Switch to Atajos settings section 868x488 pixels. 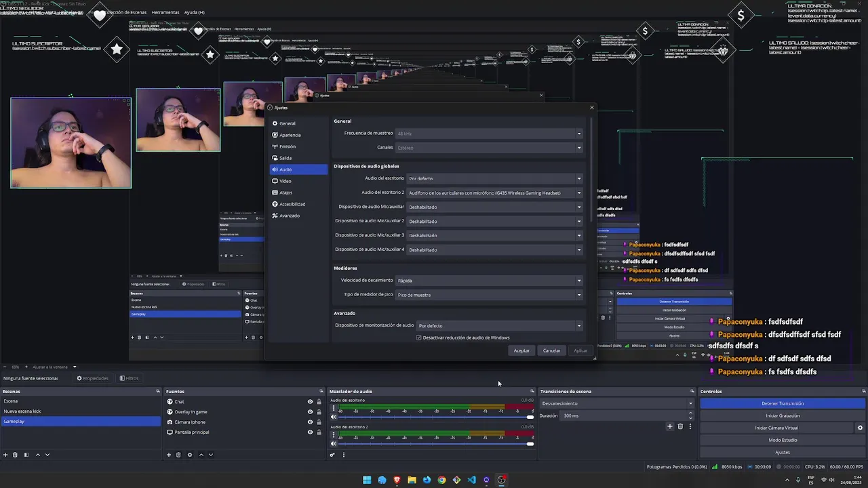(298, 192)
